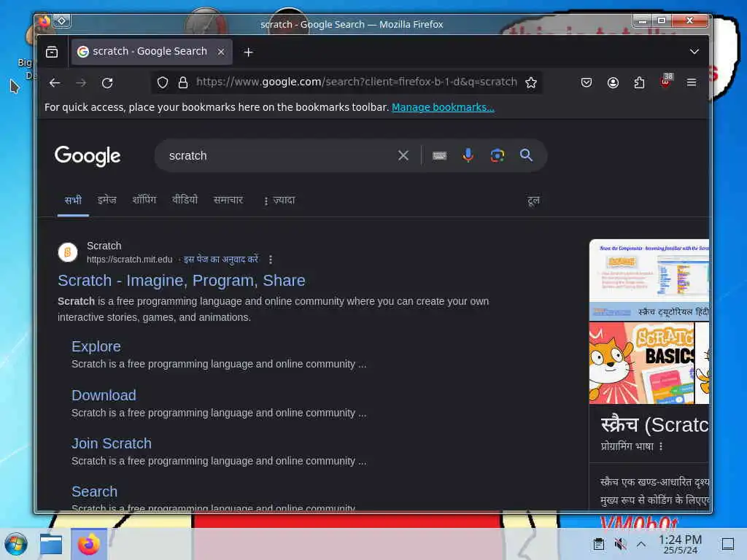The width and height of the screenshot is (747, 560).
Task: Switch to the समाचार tab
Action: [x=228, y=200]
